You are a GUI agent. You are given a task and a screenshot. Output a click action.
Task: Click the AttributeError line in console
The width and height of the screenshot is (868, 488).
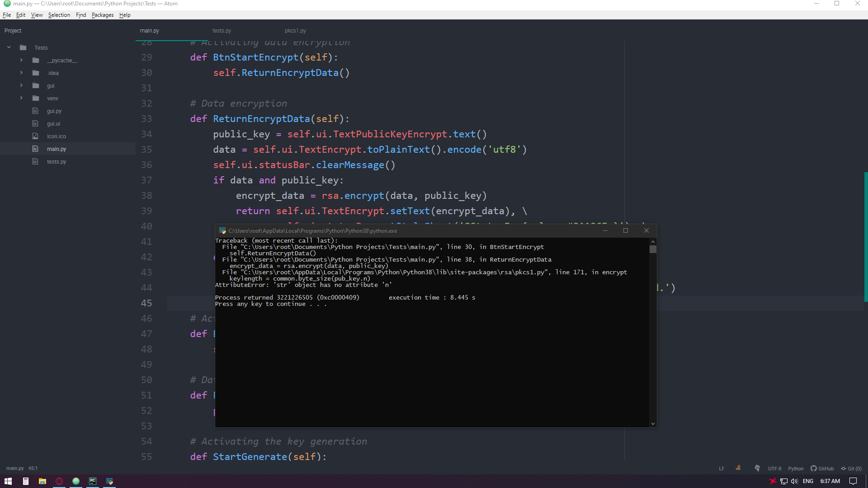pyautogui.click(x=303, y=285)
